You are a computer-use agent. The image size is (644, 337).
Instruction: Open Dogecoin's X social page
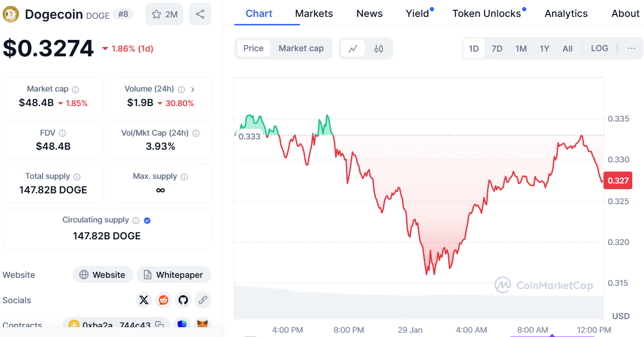(144, 300)
